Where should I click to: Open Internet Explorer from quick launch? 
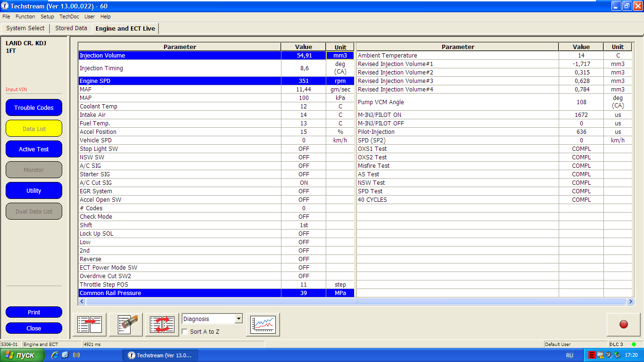pyautogui.click(x=55, y=355)
